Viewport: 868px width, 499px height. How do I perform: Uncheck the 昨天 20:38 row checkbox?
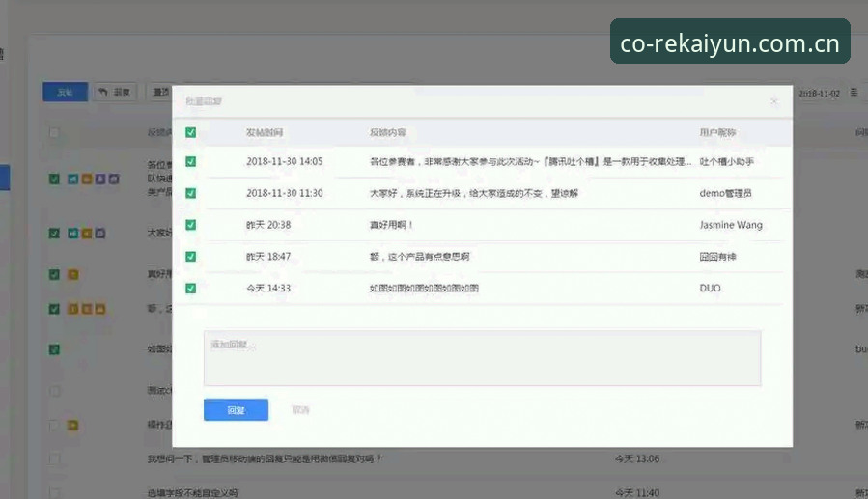coord(191,225)
